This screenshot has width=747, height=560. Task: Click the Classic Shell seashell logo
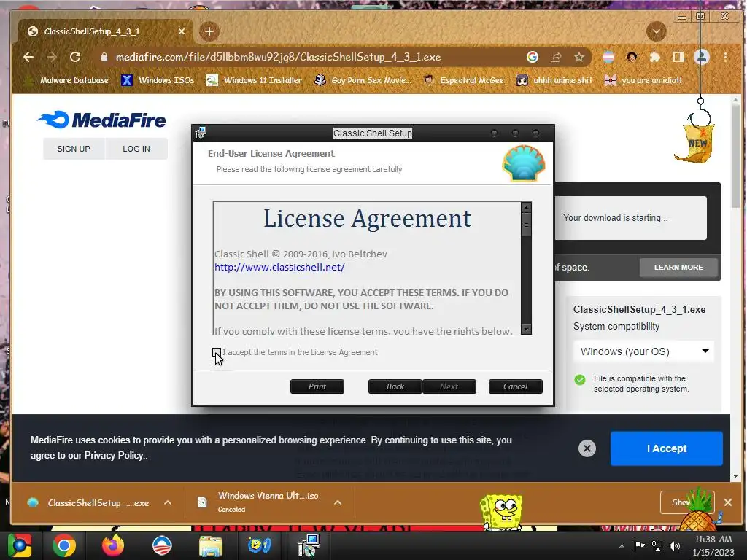pyautogui.click(x=524, y=163)
